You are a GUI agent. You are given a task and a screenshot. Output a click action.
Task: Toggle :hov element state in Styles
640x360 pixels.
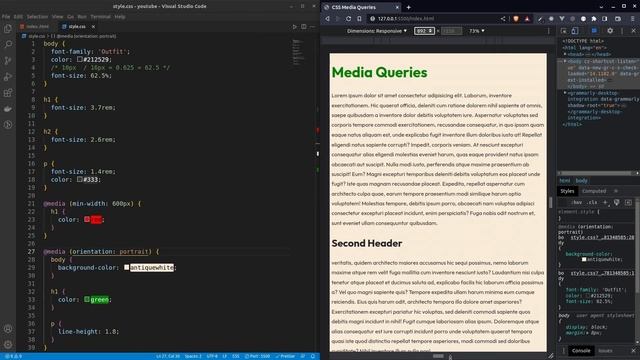[x=577, y=202]
